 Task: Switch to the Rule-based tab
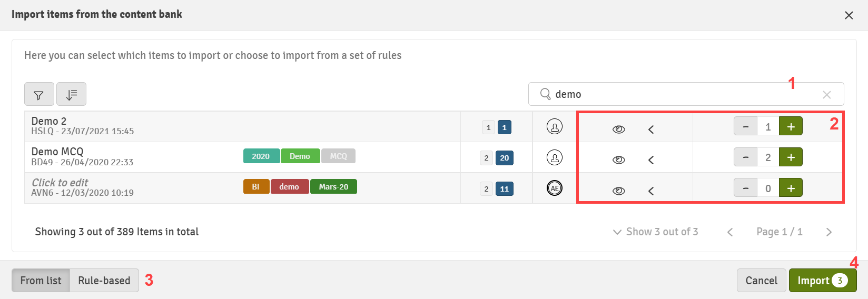[x=104, y=281]
